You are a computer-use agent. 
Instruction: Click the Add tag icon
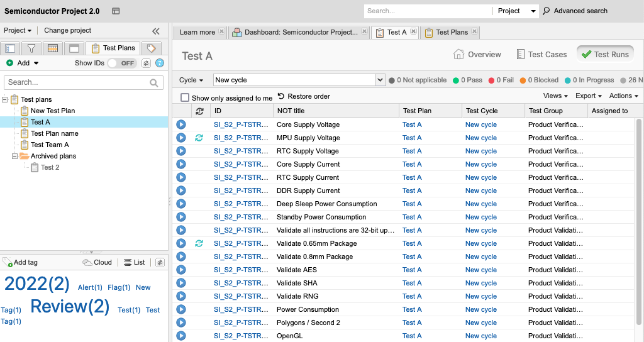tap(8, 262)
